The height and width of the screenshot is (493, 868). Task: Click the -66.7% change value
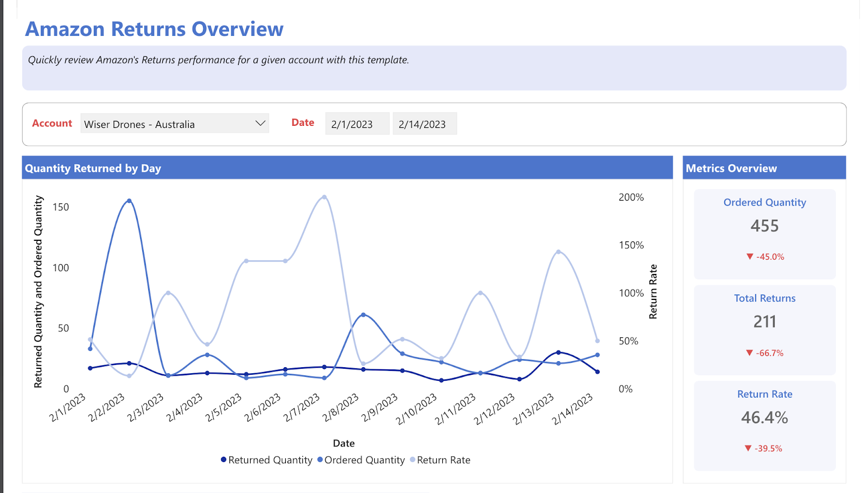click(x=770, y=353)
